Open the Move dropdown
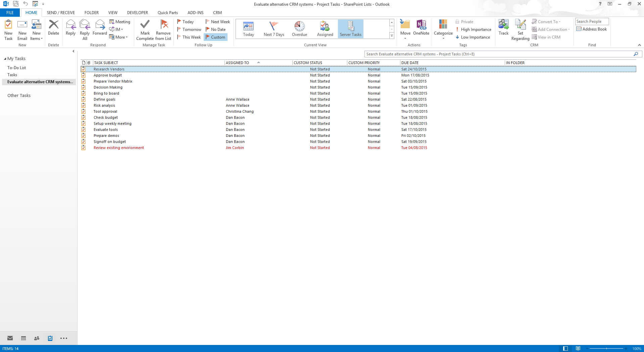The width and height of the screenshot is (644, 352). pyautogui.click(x=405, y=30)
